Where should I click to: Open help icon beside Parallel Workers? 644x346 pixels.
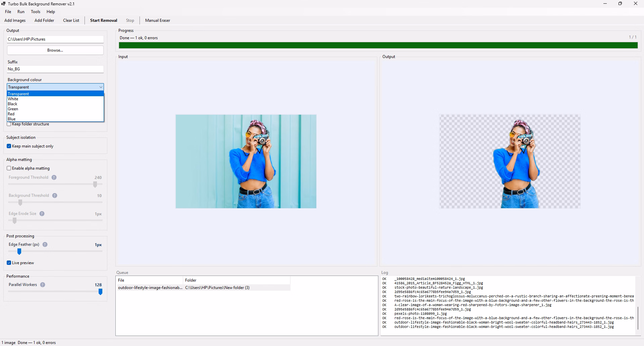[43, 285]
